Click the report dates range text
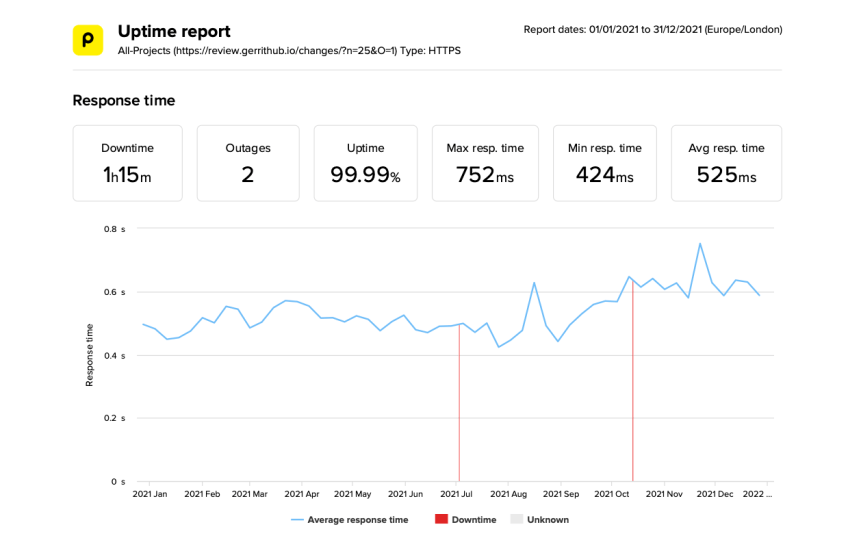Screen dimensions: 848x540 coord(652,30)
